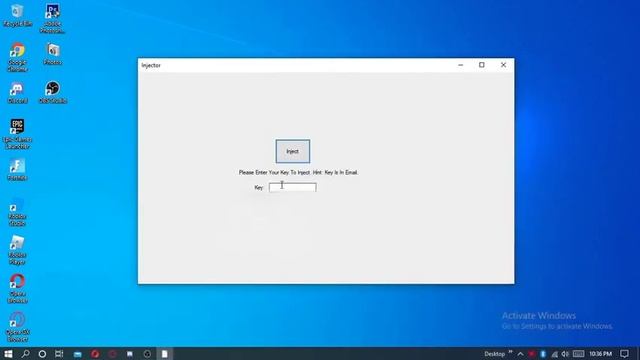Open the Windows Start menu
The image size is (640, 360).
pyautogui.click(x=8, y=354)
